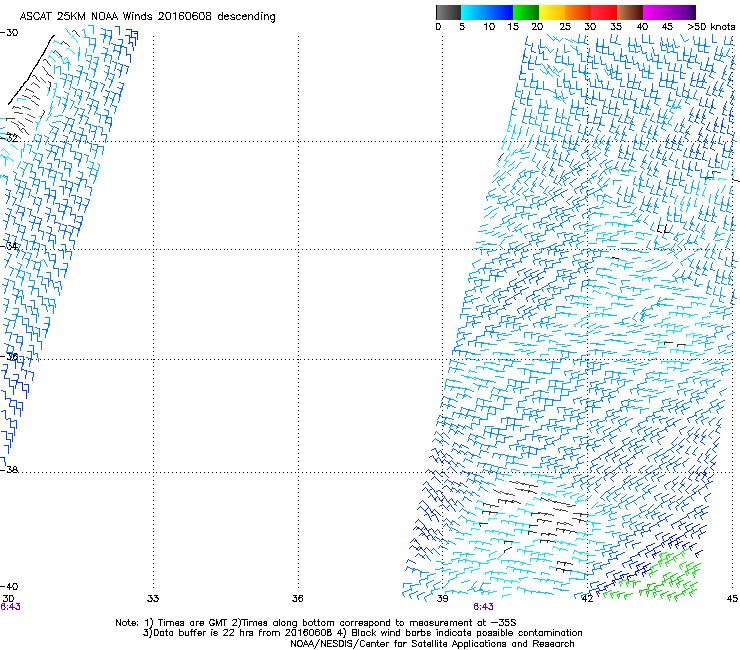This screenshot has height=650, width=740.
Task: Click the note line '3)Data buffer is 22 hrs'
Action: (362, 633)
